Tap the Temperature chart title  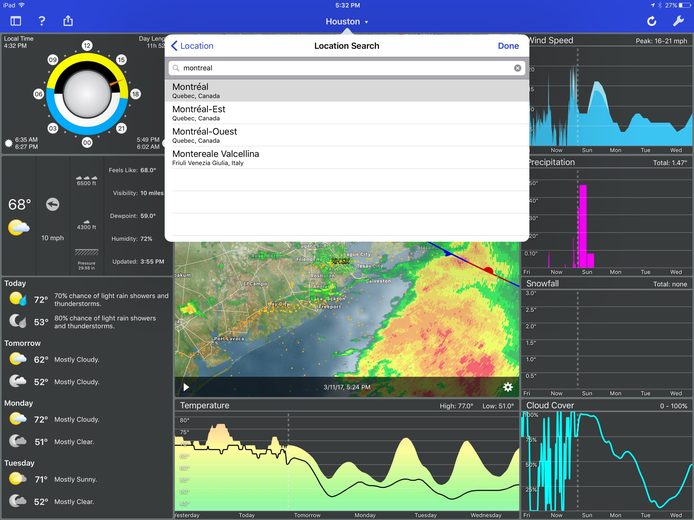coord(204,405)
